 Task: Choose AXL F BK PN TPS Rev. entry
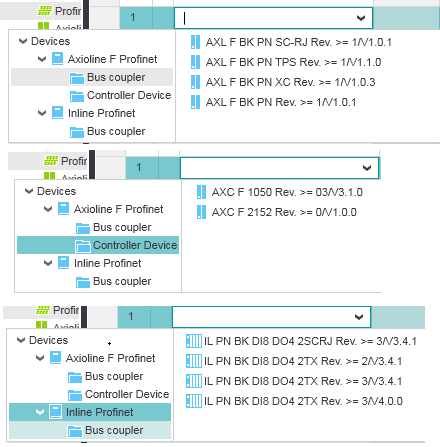(x=293, y=62)
